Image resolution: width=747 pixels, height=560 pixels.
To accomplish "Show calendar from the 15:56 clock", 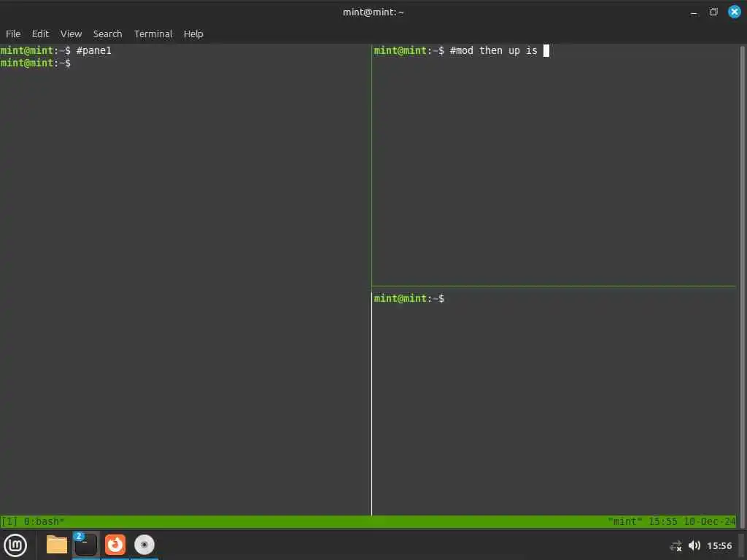I will point(719,545).
